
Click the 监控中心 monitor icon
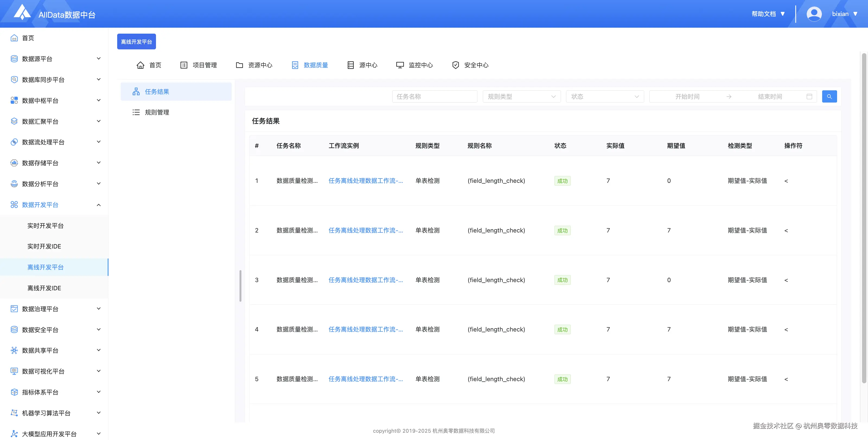tap(400, 65)
